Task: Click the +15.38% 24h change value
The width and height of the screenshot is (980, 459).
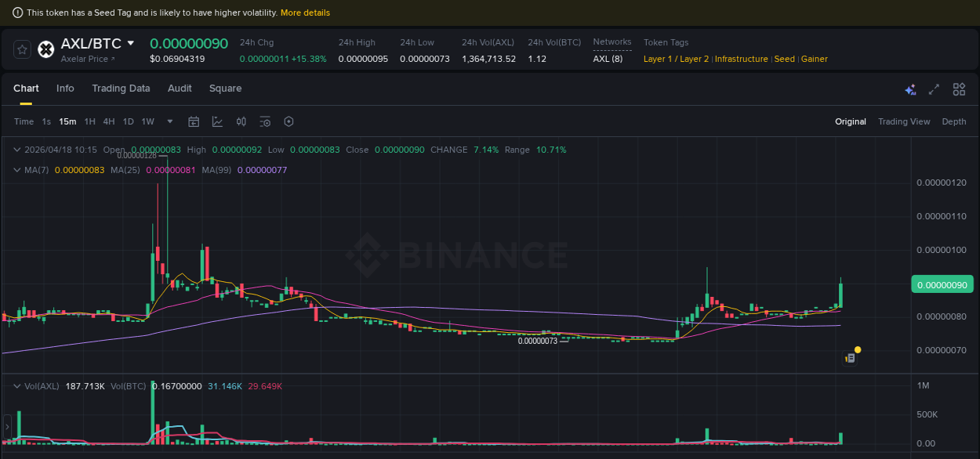Action: 309,59
